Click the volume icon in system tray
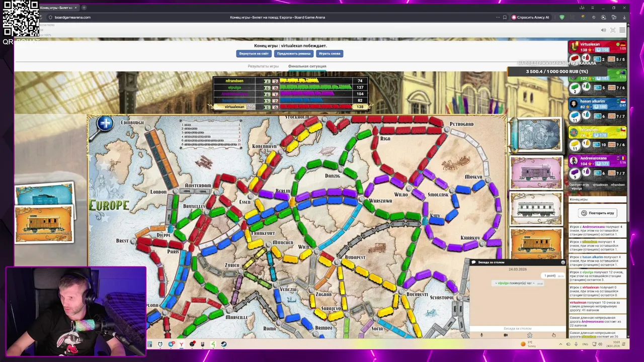 tap(600, 344)
